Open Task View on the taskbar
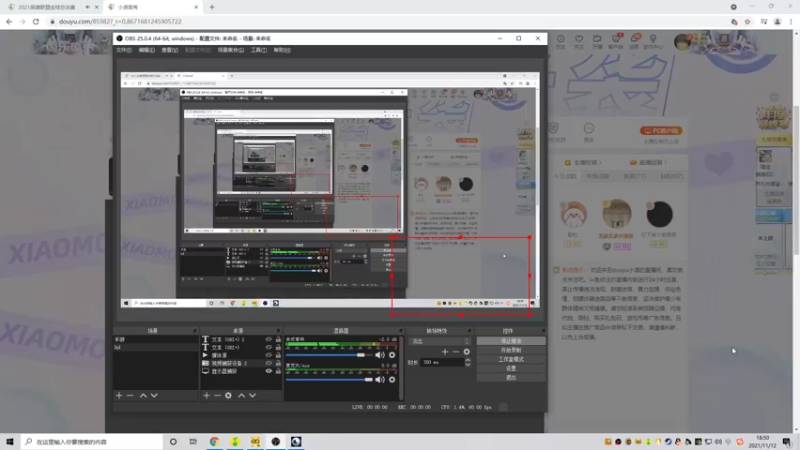800x450 pixels. (193, 441)
